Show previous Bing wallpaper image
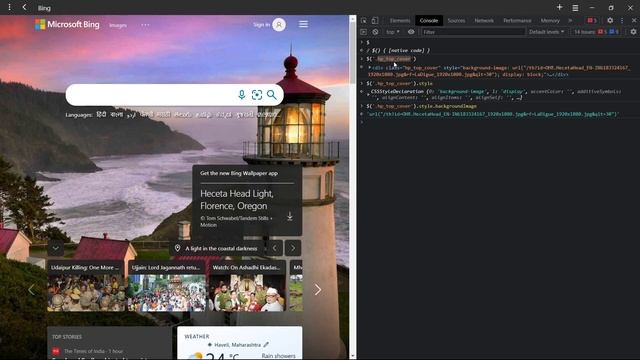Viewport: 640px width, 360px height. [275, 248]
